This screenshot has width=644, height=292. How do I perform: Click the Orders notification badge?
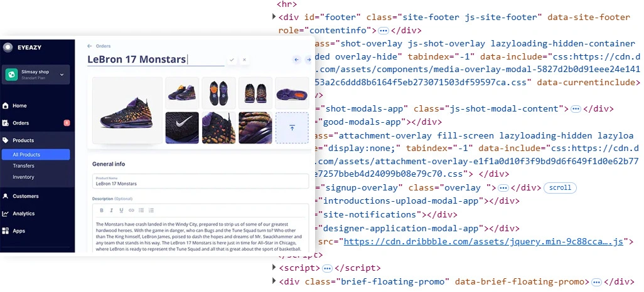(x=67, y=123)
